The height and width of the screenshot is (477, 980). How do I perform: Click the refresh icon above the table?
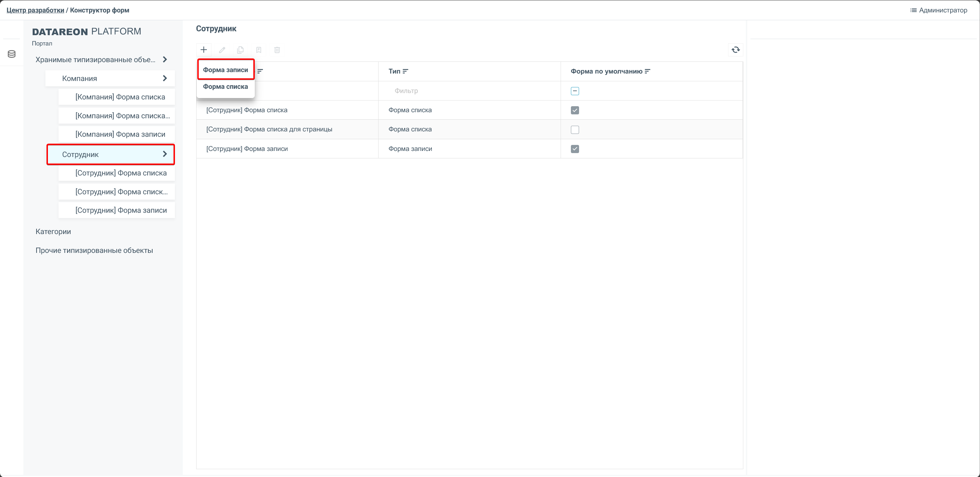click(736, 50)
